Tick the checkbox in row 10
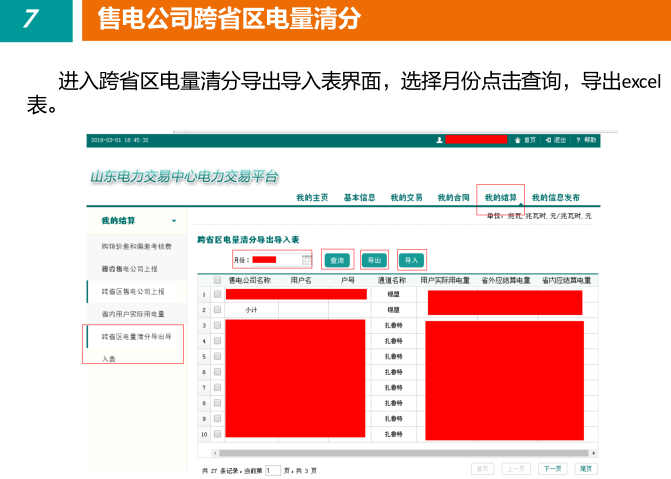Viewport: 671px width, 479px height. click(x=217, y=435)
